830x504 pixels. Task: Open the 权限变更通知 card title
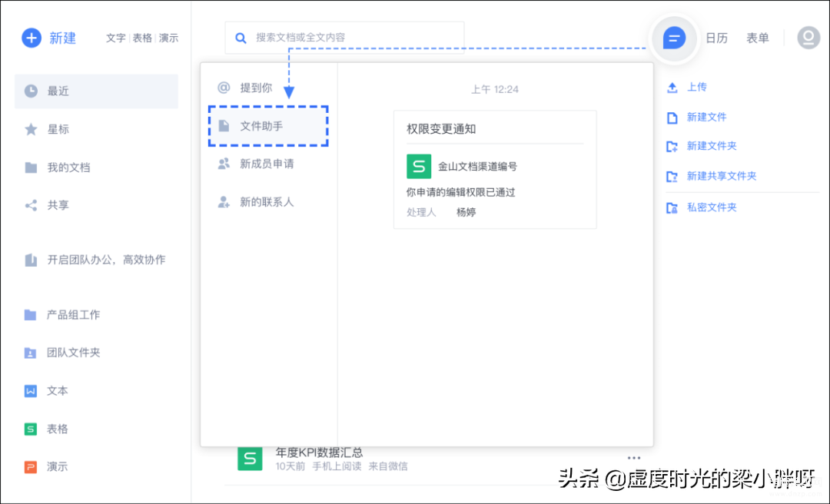point(441,129)
